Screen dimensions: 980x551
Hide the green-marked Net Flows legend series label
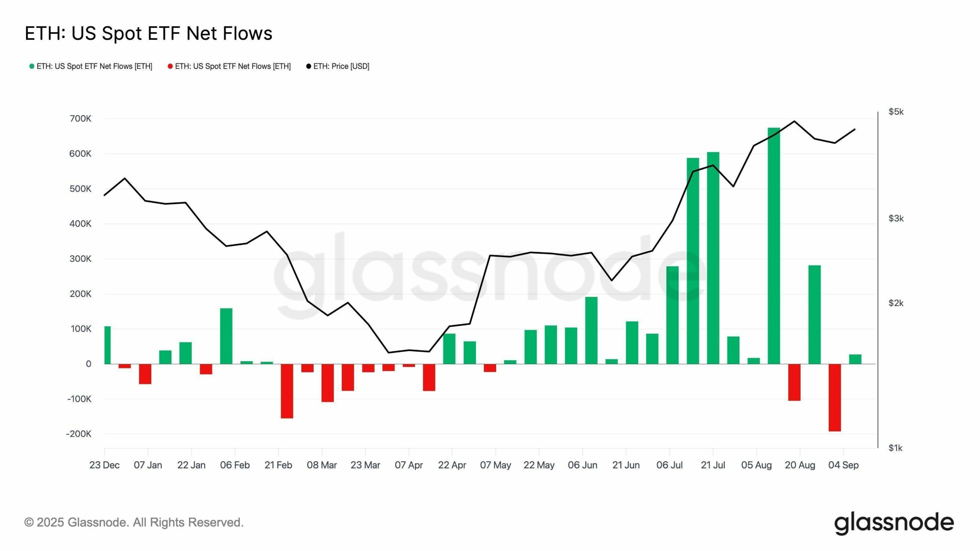click(95, 67)
